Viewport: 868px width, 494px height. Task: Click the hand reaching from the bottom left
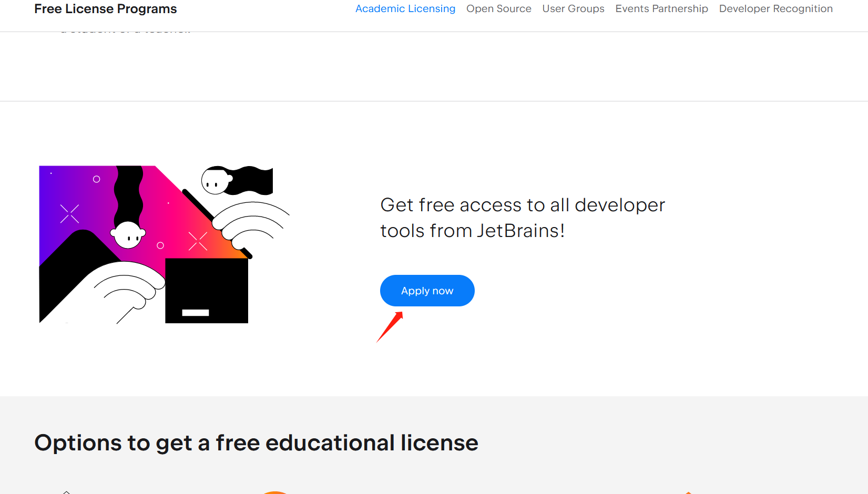tap(124, 292)
